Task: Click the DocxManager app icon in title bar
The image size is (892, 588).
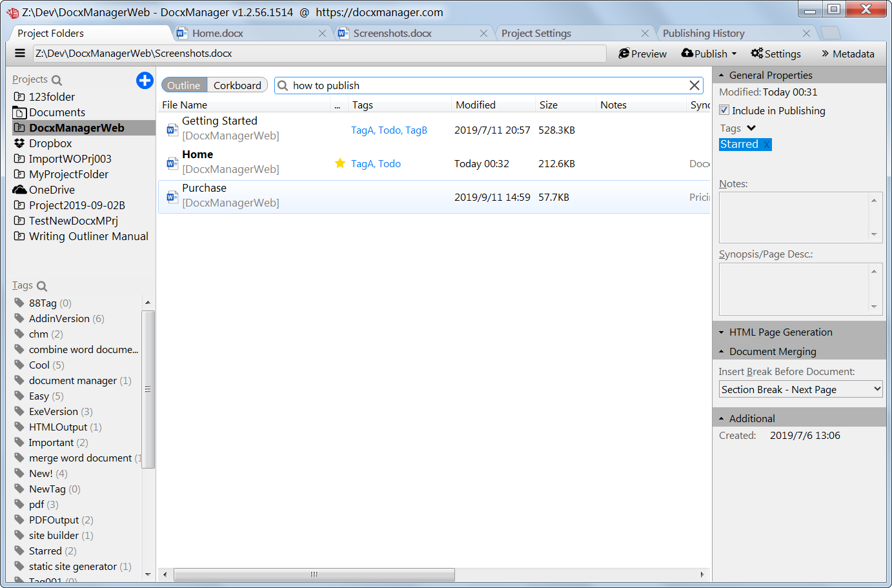Action: (x=12, y=12)
